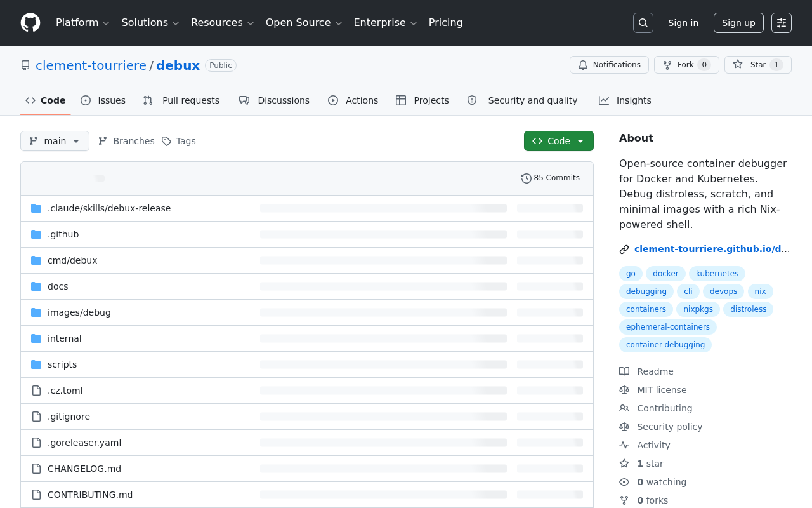Click the file icon for CHANGELOG.md
This screenshot has height=508, width=812.
(x=36, y=469)
